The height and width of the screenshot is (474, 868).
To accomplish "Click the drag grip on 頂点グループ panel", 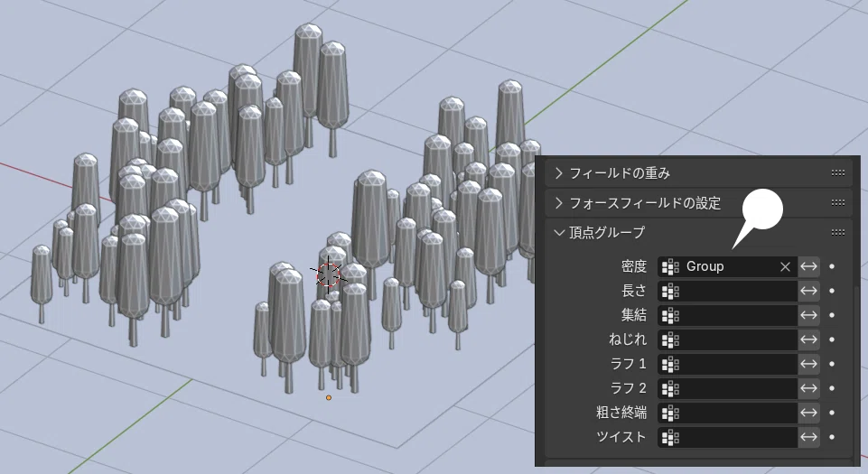I will click(x=838, y=232).
